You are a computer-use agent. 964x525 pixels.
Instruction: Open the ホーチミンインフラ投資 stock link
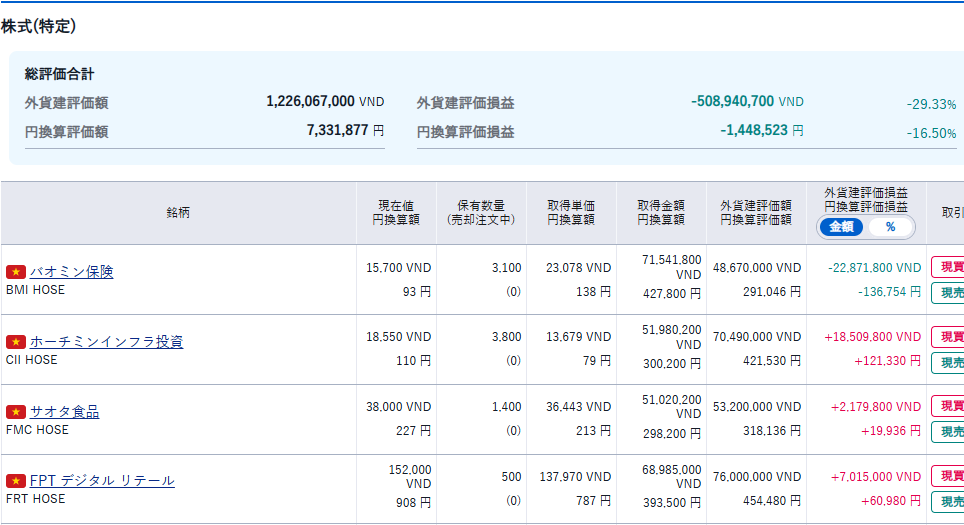pyautogui.click(x=106, y=342)
